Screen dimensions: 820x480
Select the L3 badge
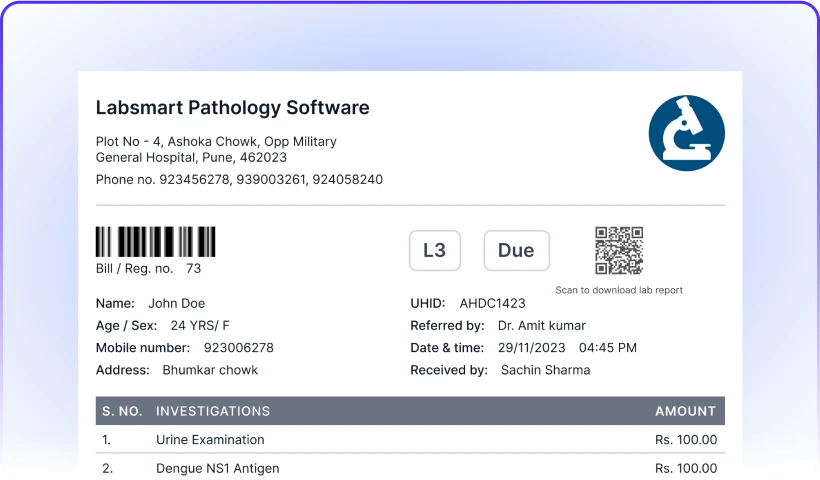point(435,250)
